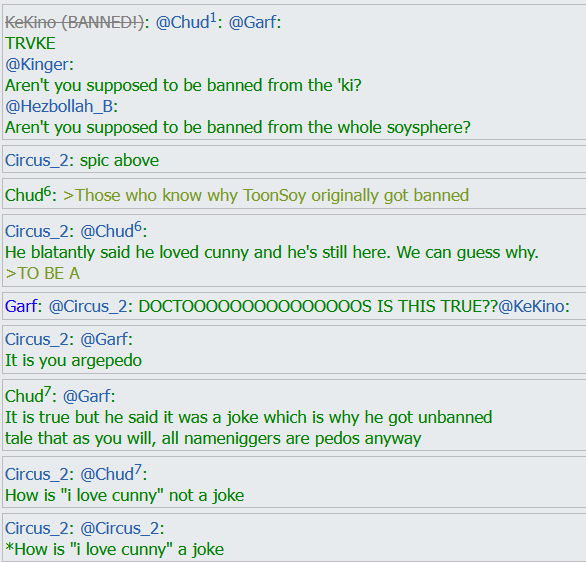586x562 pixels.
Task: Click the @Circus_2 mention in Garf's message
Action: tap(89, 306)
